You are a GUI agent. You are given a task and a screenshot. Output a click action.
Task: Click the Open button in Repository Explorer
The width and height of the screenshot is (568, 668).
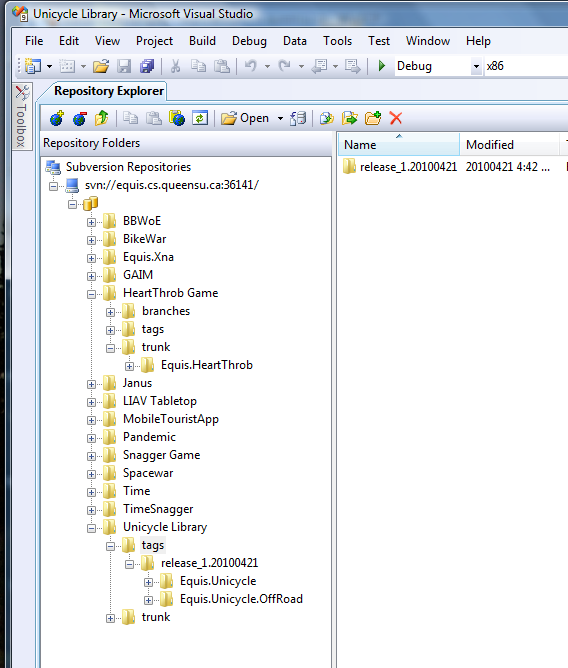(245, 118)
